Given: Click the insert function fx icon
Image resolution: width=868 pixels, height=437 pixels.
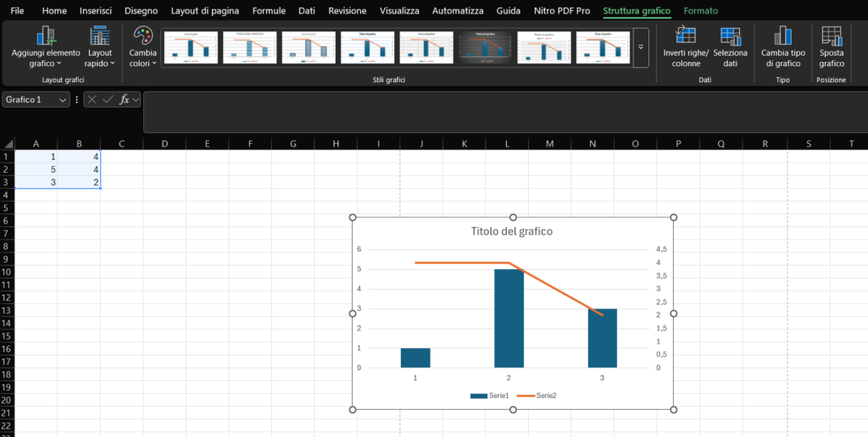Looking at the screenshot, I should click(124, 100).
